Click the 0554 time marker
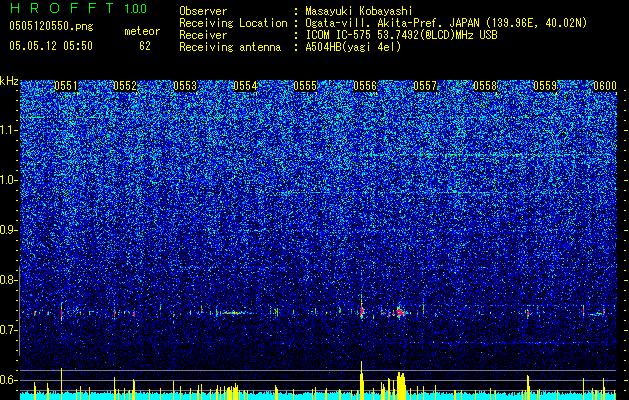The image size is (629, 400). click(x=246, y=86)
